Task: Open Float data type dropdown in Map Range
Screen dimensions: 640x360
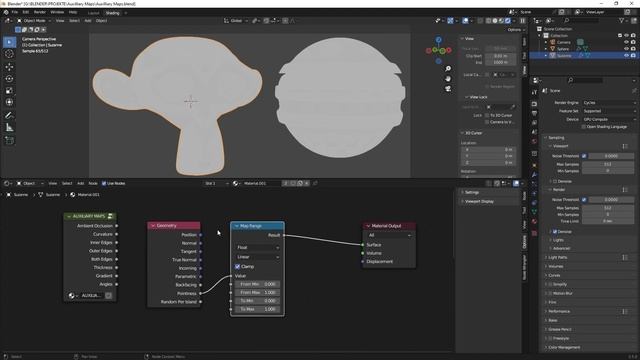Action: click(258, 248)
